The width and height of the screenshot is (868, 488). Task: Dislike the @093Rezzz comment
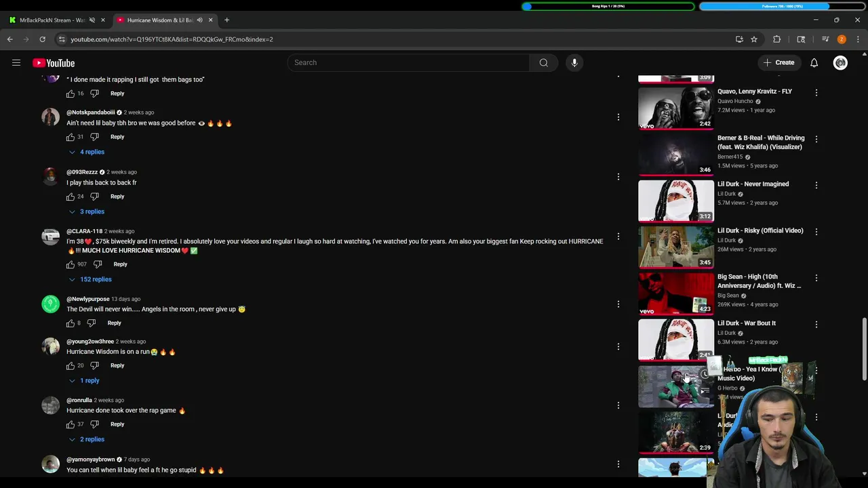click(95, 197)
